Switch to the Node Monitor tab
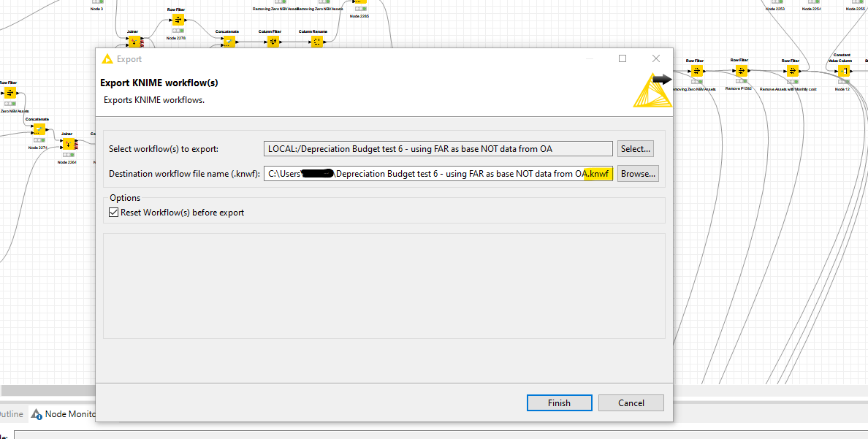The width and height of the screenshot is (868, 439). pyautogui.click(x=64, y=414)
